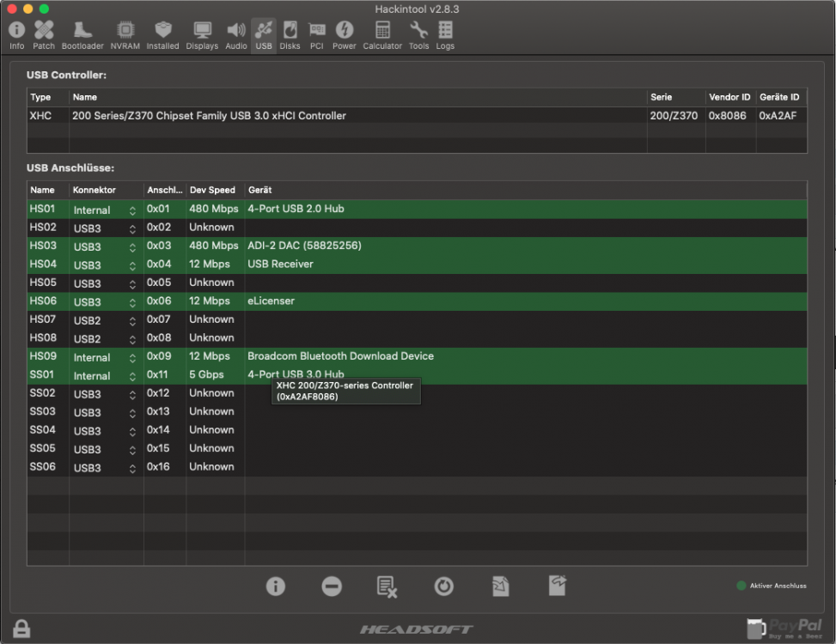Click controller Serie column header
The image size is (836, 644).
[x=676, y=97]
